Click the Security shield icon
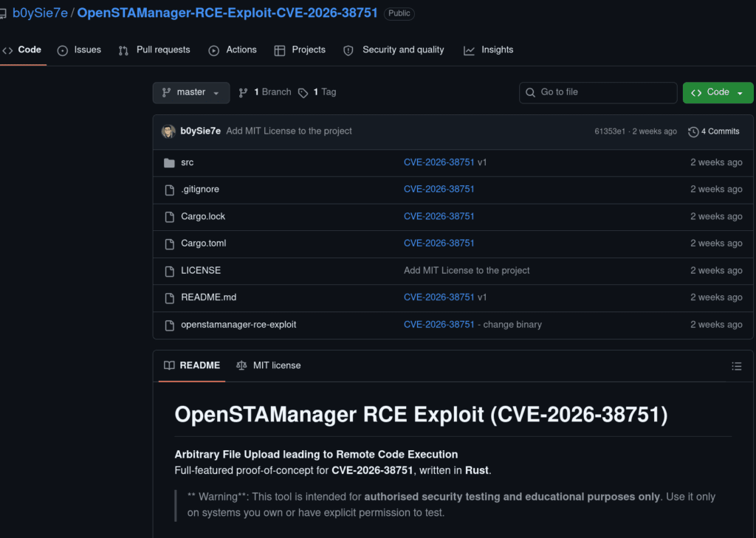756x538 pixels. 348,51
